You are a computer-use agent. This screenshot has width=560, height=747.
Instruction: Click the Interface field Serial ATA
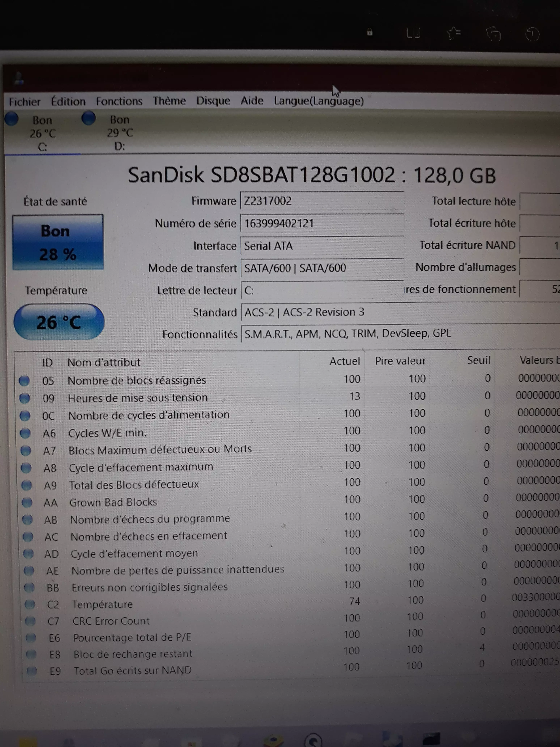[x=322, y=246]
